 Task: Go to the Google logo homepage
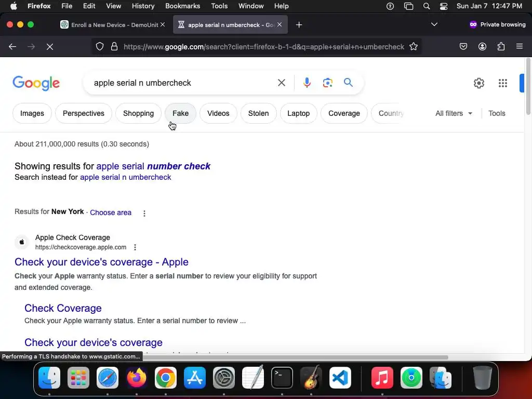pos(36,83)
